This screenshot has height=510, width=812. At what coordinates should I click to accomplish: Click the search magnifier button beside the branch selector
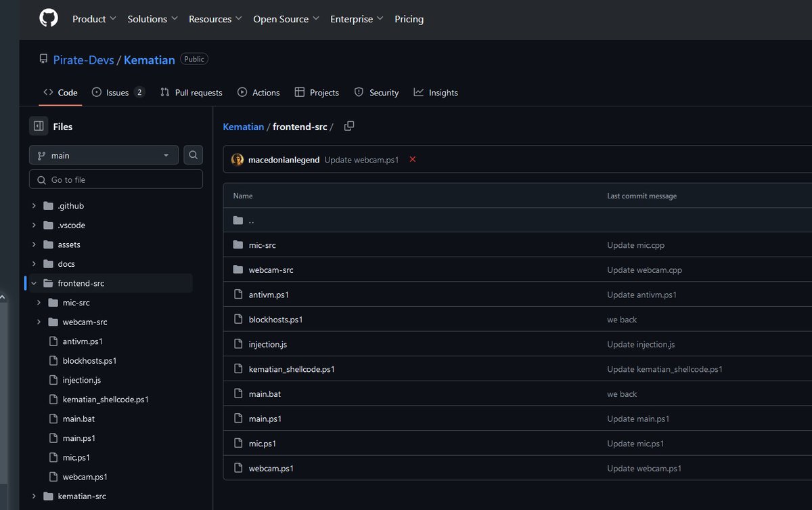pyautogui.click(x=193, y=155)
